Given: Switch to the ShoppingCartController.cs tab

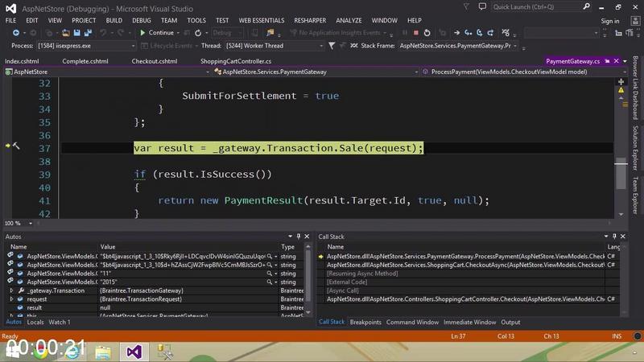Looking at the screenshot, I should [236, 61].
